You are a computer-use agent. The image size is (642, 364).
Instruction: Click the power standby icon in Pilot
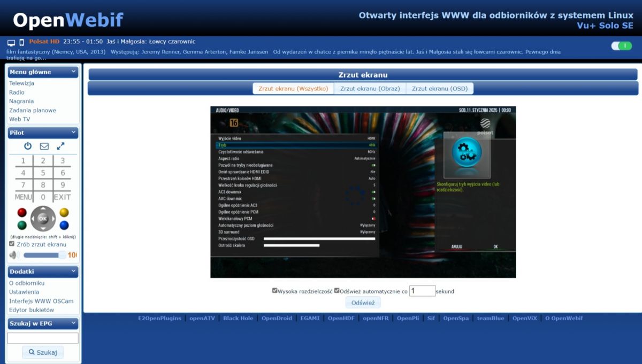pos(28,146)
